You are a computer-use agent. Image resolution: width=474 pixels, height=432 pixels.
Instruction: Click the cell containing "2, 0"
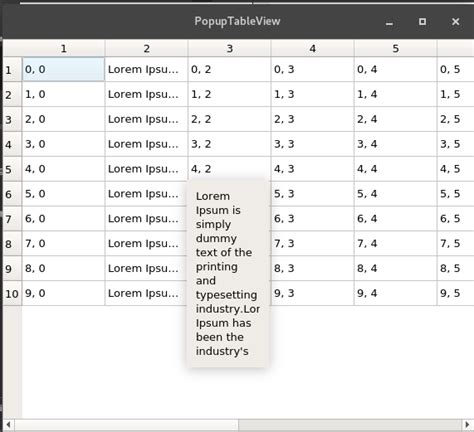[x=63, y=119]
